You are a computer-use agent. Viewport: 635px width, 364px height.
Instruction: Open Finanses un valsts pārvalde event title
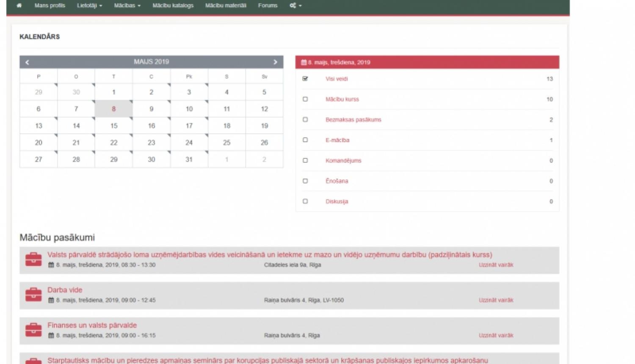(92, 325)
